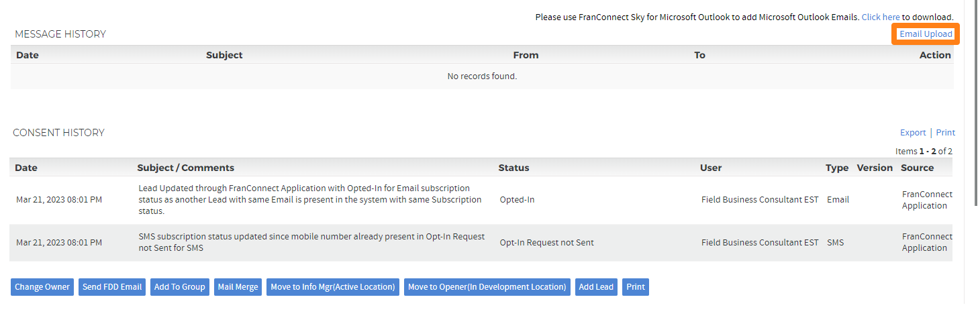The width and height of the screenshot is (980, 334).
Task: Click the Add Lead button
Action: point(596,287)
